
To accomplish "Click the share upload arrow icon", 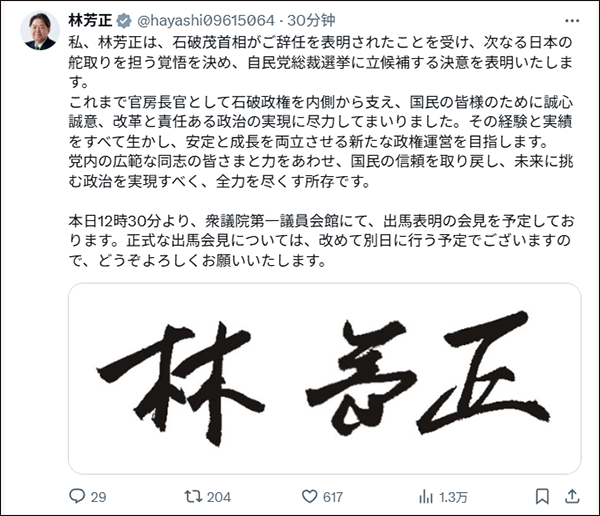I will pos(571,495).
